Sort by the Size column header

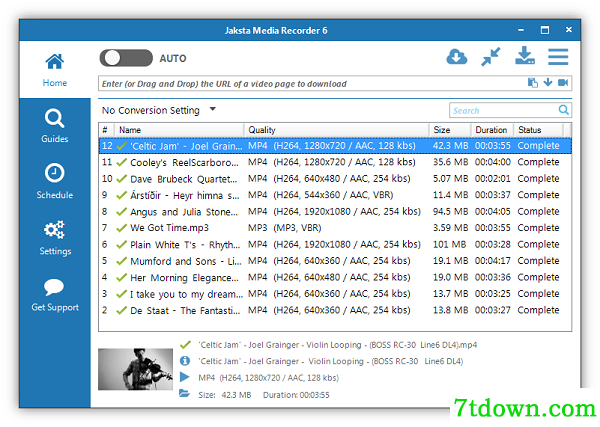click(x=450, y=130)
